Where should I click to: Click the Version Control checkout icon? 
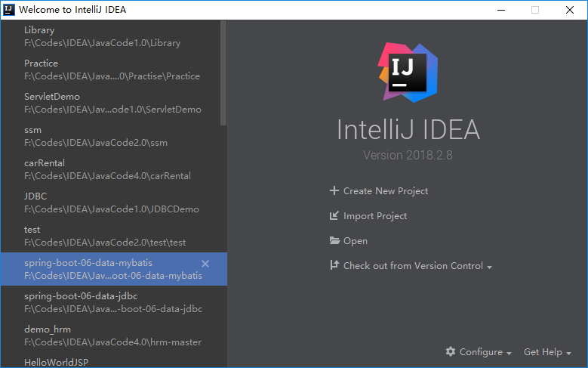(334, 265)
